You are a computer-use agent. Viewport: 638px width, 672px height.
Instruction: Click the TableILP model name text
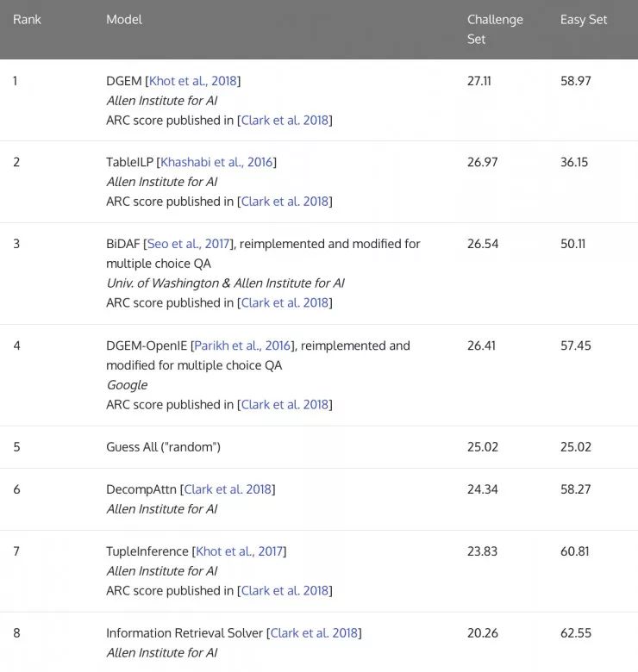(x=129, y=162)
